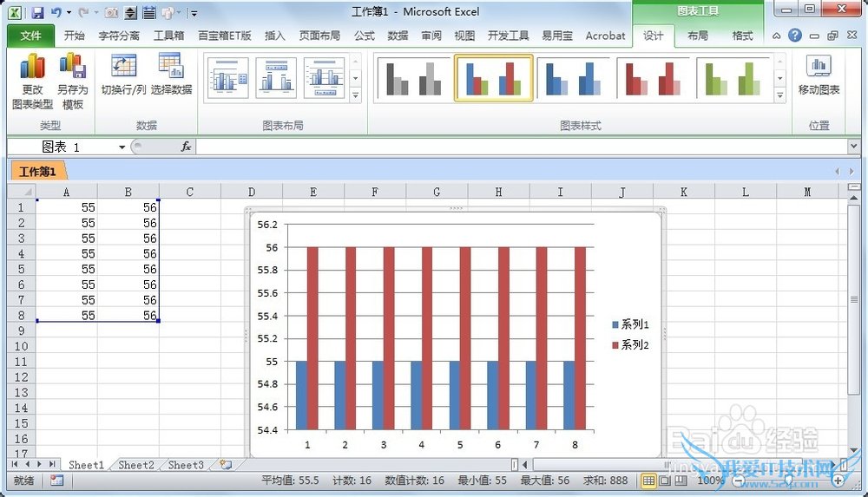Undo last action in quick toolbar

coord(56,12)
